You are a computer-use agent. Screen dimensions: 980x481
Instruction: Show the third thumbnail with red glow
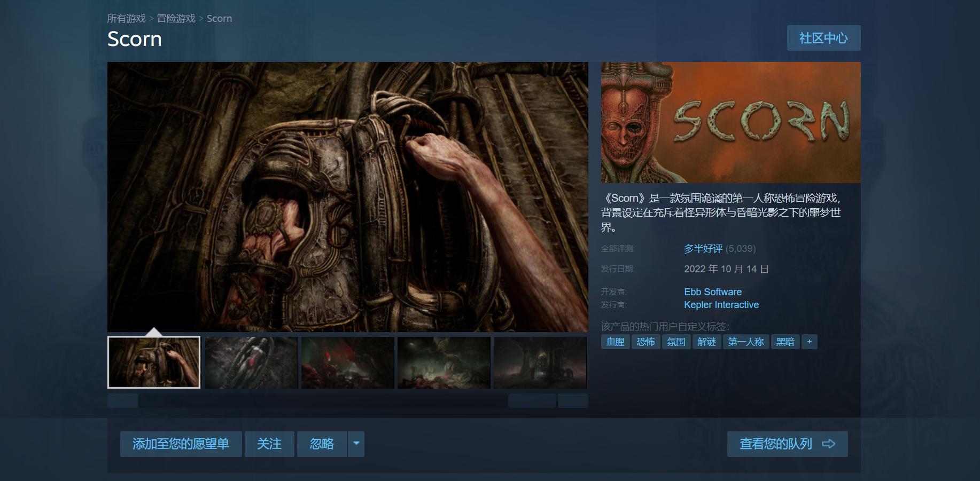coord(347,362)
